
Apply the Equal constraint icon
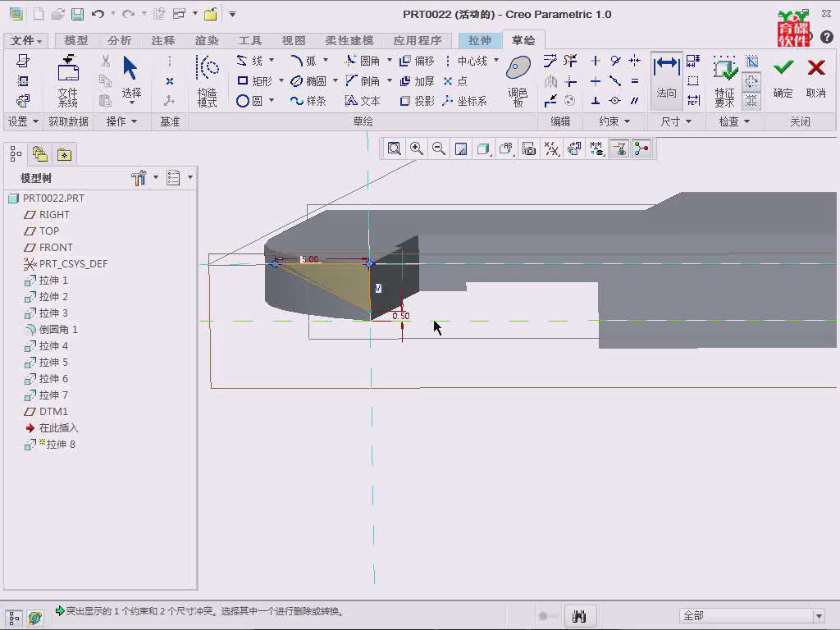(x=635, y=81)
